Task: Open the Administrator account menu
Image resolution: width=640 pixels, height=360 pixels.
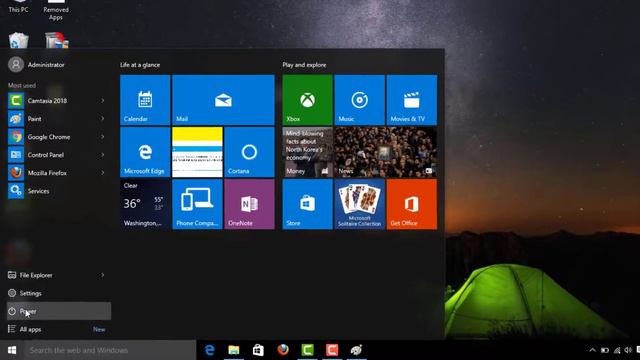Action: tap(37, 64)
